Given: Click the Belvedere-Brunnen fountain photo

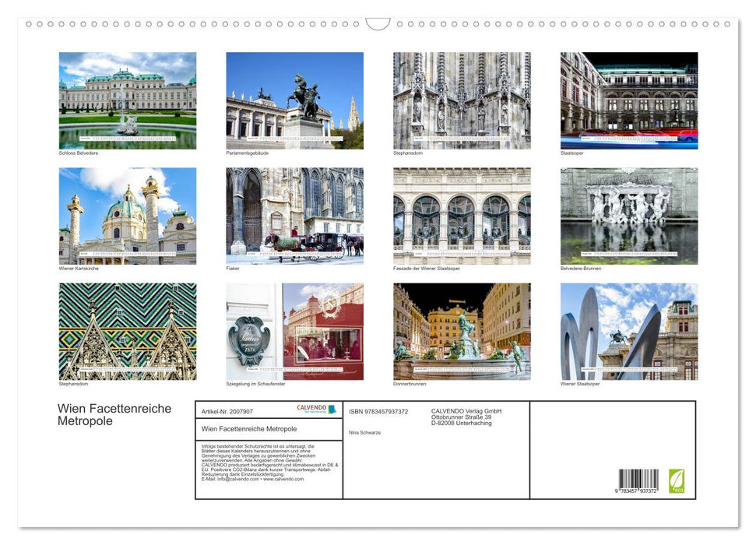Looking at the screenshot, I should point(628,215).
